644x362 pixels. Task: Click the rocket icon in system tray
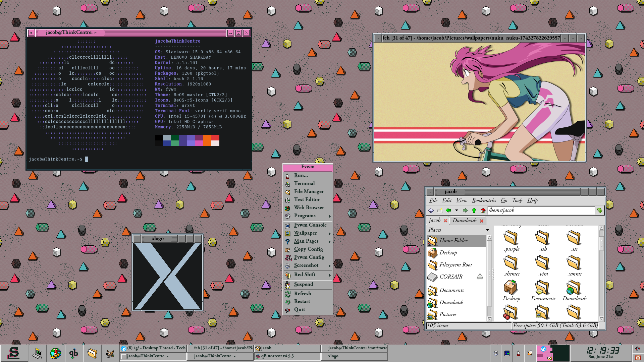click(518, 353)
